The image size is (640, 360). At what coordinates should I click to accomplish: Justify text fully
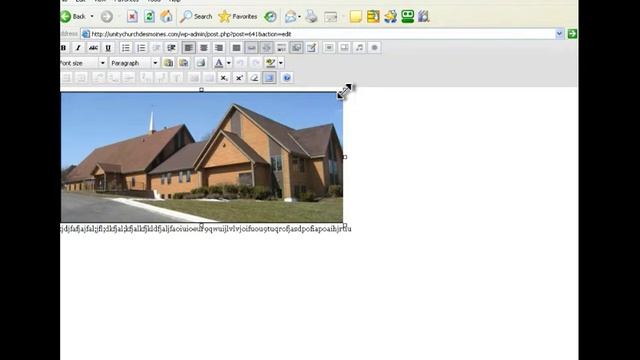(236, 48)
